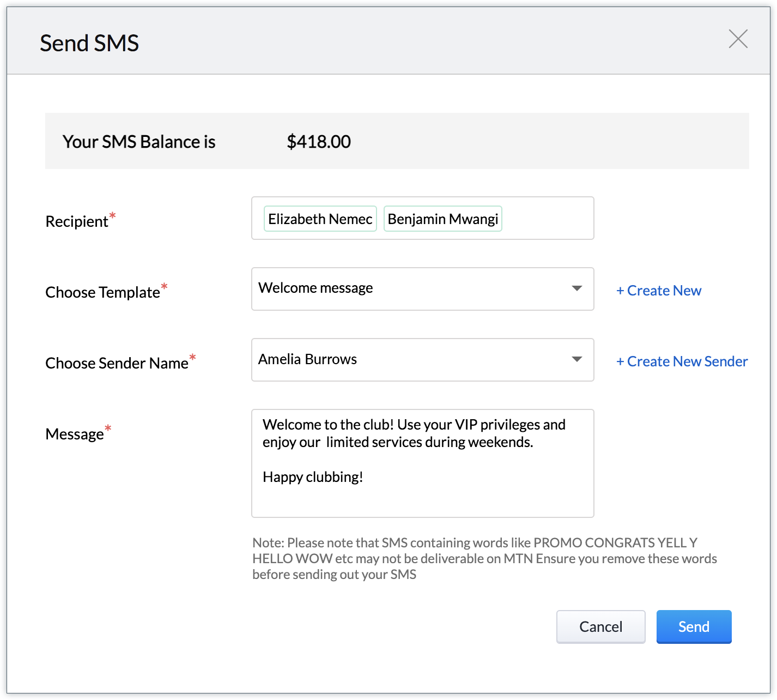Click the + Create New template link
This screenshot has width=777, height=700.
(658, 291)
